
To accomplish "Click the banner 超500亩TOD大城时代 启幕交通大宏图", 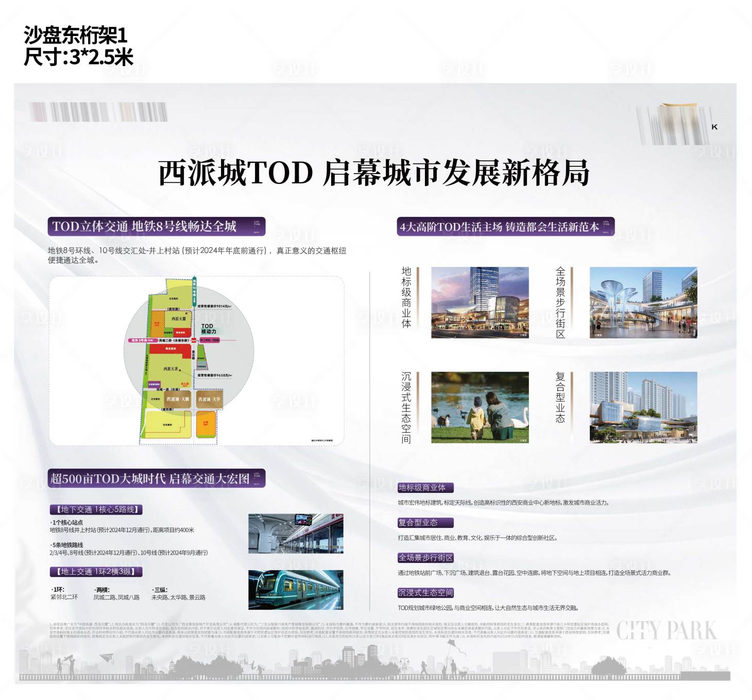I will click(x=157, y=479).
